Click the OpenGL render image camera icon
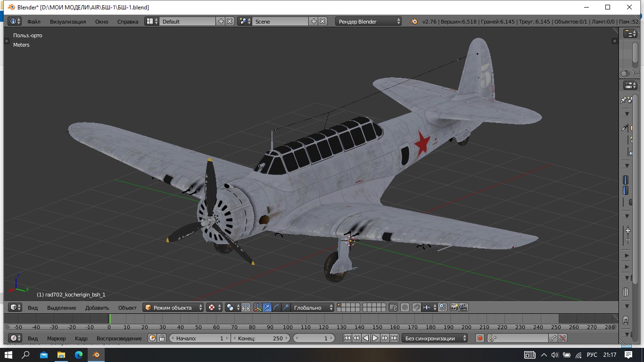 pos(454,308)
